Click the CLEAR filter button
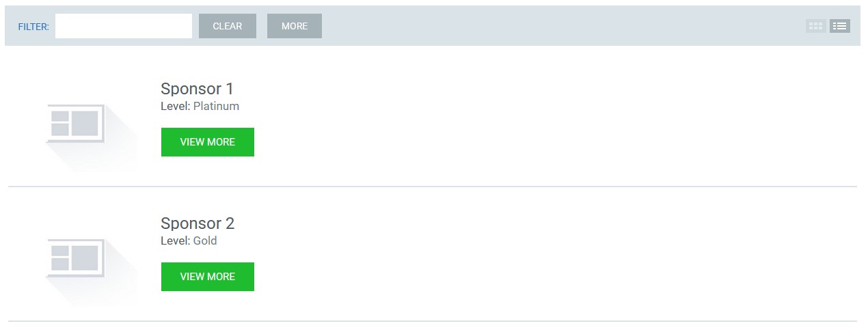Viewport: 868px width, 328px height. (228, 26)
